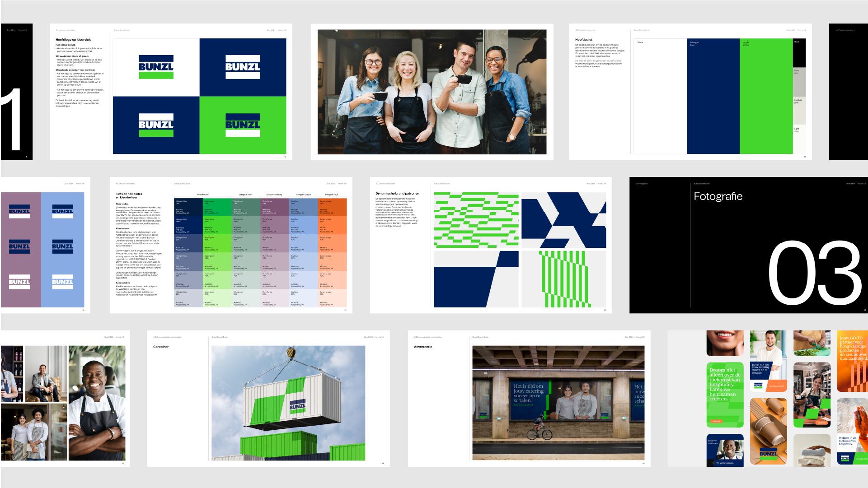Select the Black swatch in Hoofdpalet
The height and width of the screenshot is (488, 868).
[799, 53]
